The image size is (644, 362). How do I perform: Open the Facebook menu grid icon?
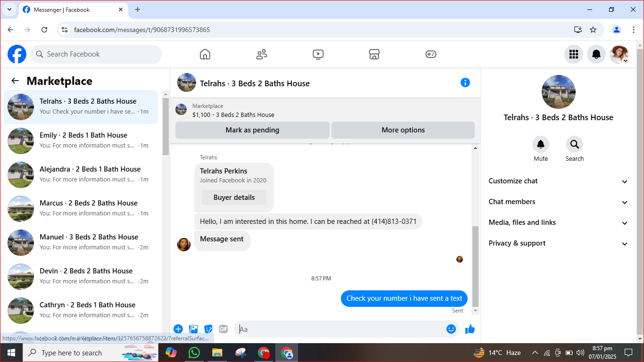coord(574,54)
